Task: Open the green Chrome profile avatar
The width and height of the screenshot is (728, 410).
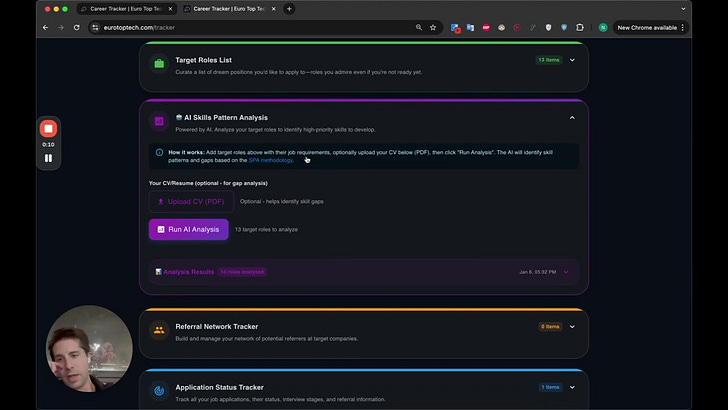Action: [x=603, y=27]
